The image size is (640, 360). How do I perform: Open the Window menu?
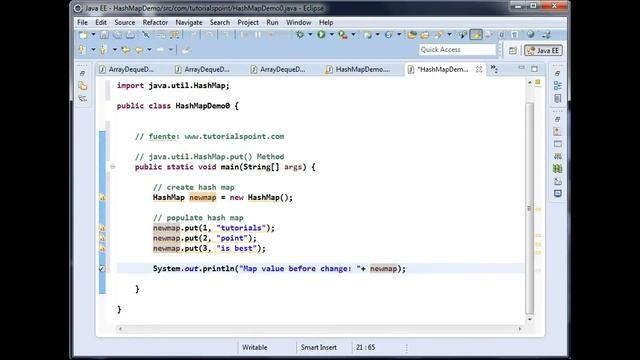pyautogui.click(x=298, y=22)
